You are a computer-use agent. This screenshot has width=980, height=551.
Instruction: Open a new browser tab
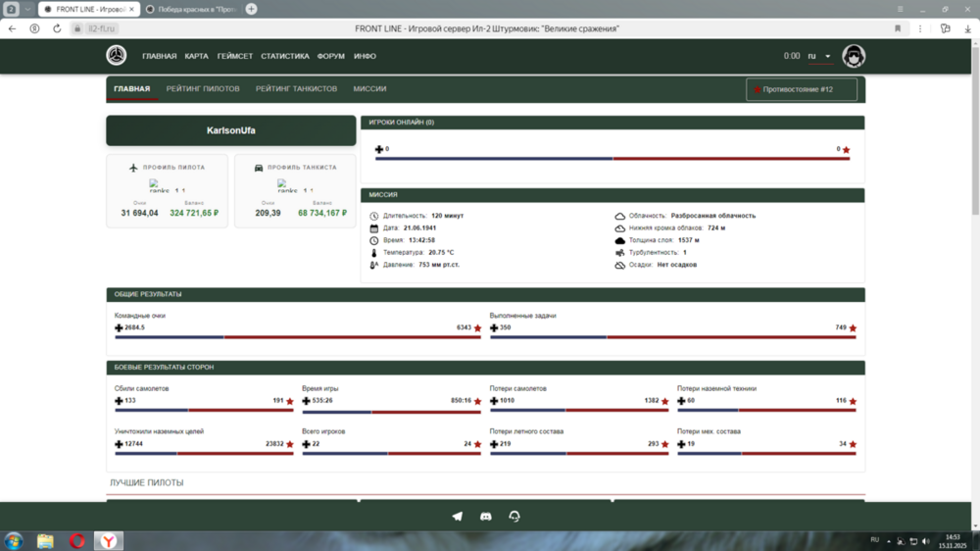(x=251, y=9)
